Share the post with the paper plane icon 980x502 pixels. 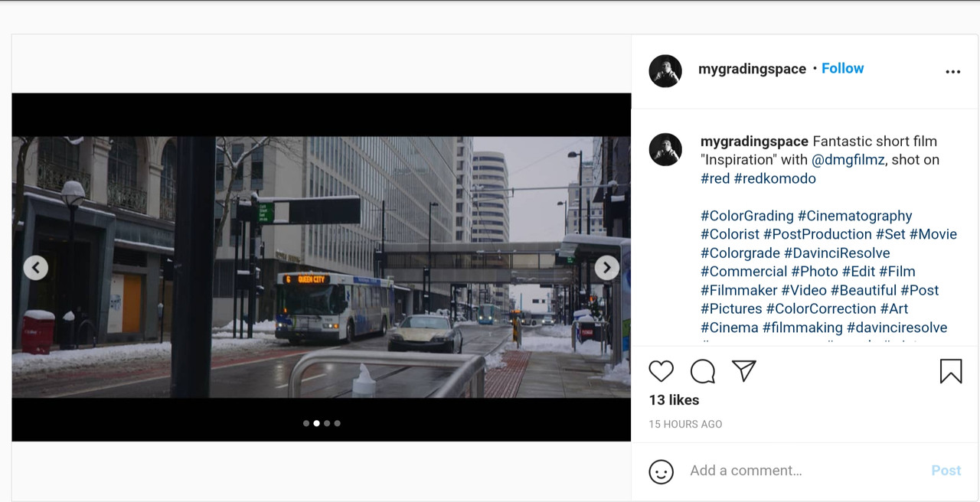tap(743, 371)
